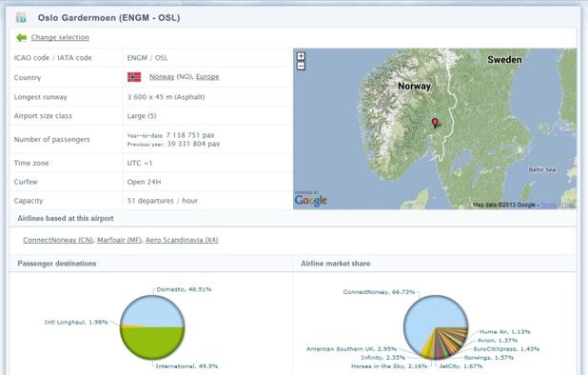Screen dimensions: 588x375
Task: Click the Longest runway row label
Action: click(41, 97)
